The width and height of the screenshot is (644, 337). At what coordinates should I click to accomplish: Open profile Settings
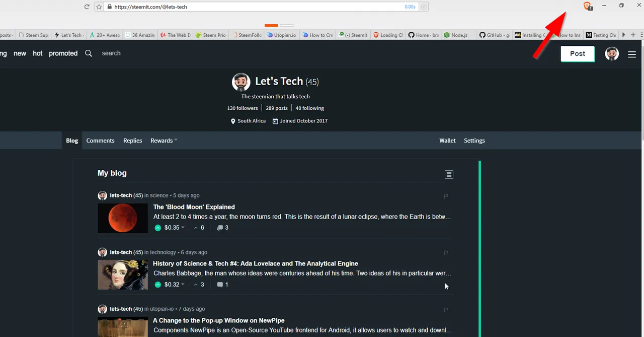coord(474,141)
